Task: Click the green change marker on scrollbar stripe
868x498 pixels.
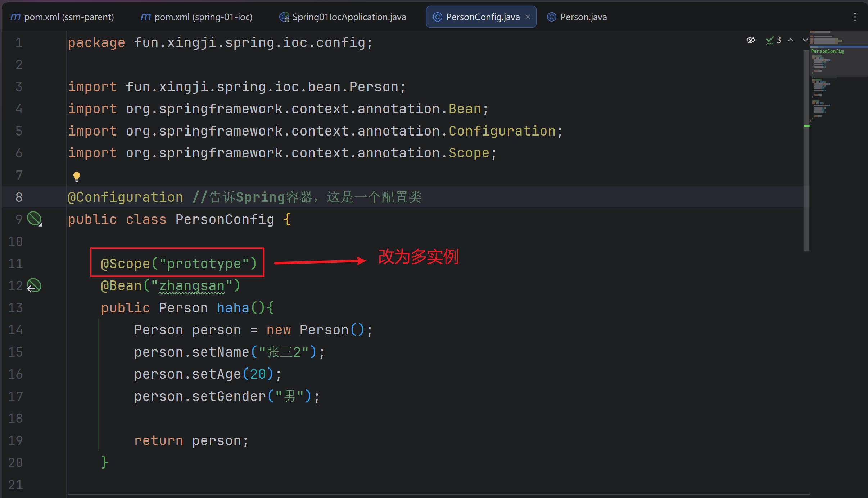Action: click(806, 126)
